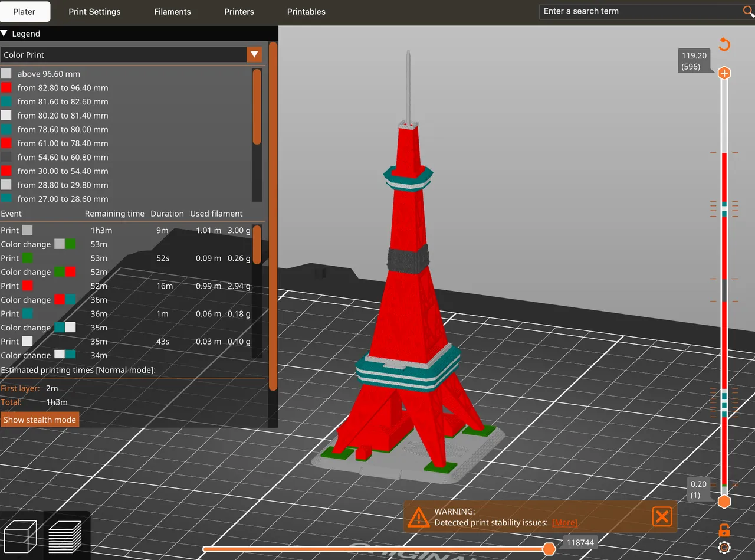
Task: Open the More link in the warning
Action: pos(564,522)
